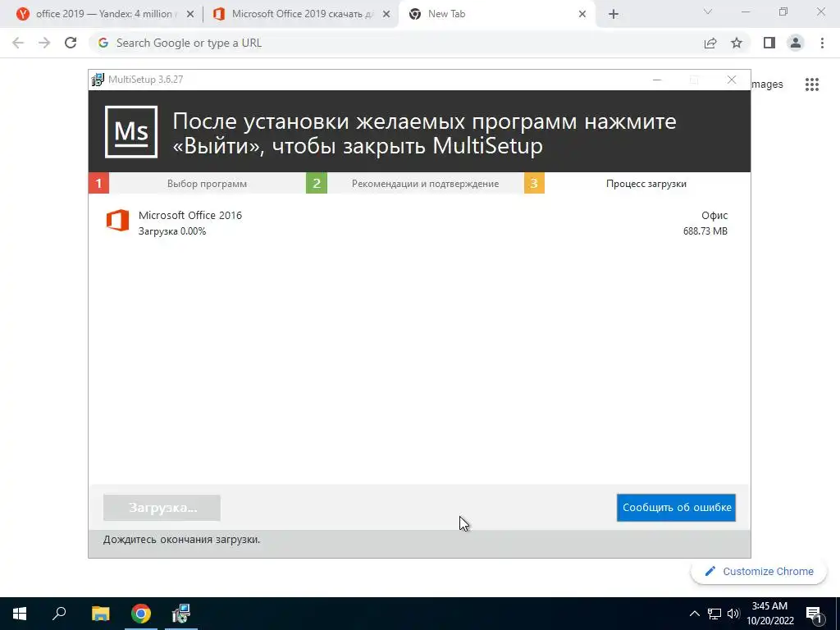
Task: Open a new Chrome tab with plus
Action: click(614, 15)
